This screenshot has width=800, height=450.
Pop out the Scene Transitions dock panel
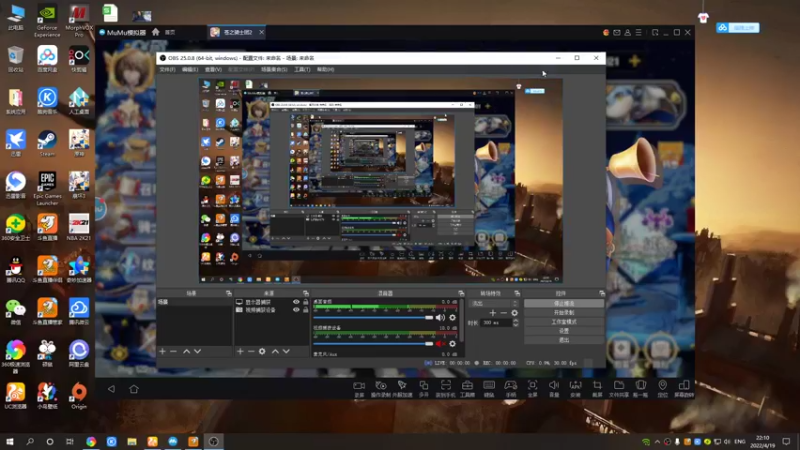(x=517, y=293)
